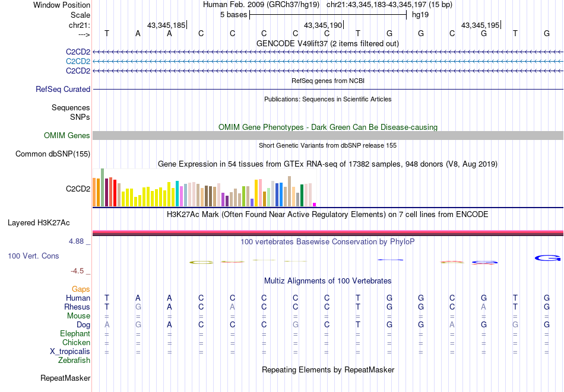Image resolution: width=564 pixels, height=392 pixels.
Task: Click the Chicken species label
Action: (76, 342)
